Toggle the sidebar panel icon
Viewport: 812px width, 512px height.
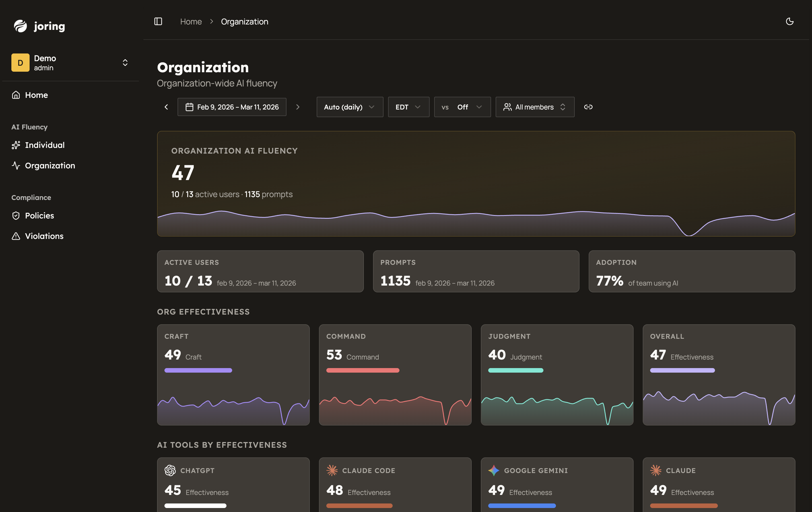[x=158, y=22]
